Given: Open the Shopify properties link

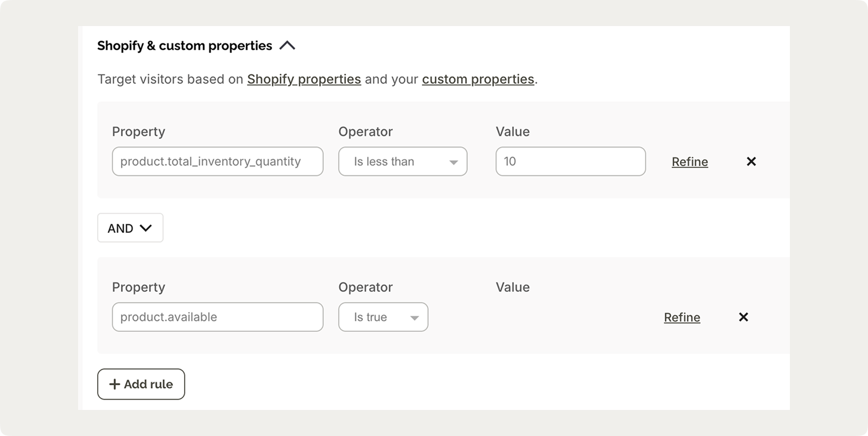Looking at the screenshot, I should pos(304,79).
